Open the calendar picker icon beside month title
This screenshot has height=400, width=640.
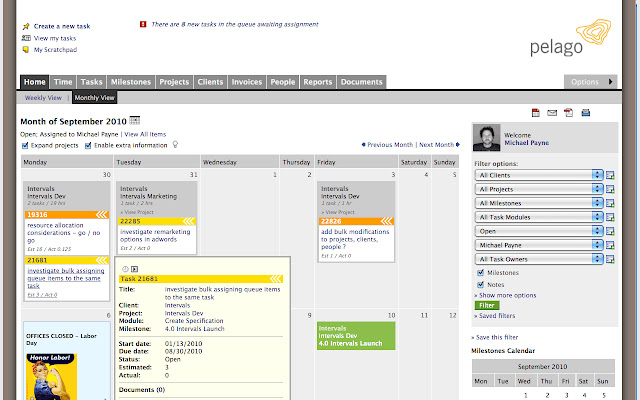tap(135, 121)
